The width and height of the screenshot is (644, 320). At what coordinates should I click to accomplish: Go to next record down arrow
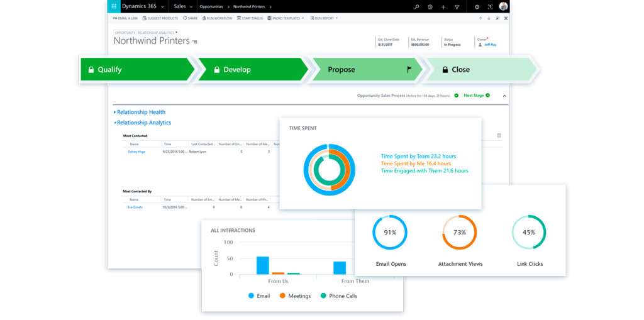pos(489,18)
